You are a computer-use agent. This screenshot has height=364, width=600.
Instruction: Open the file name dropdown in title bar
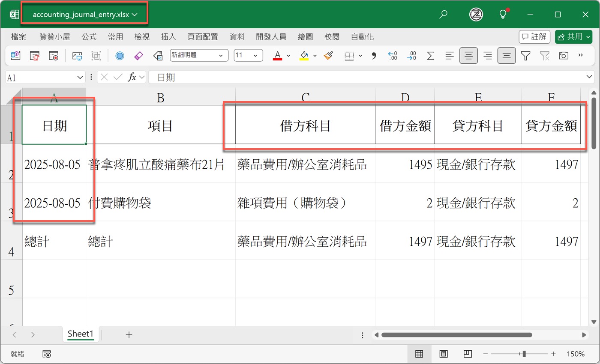click(x=135, y=15)
